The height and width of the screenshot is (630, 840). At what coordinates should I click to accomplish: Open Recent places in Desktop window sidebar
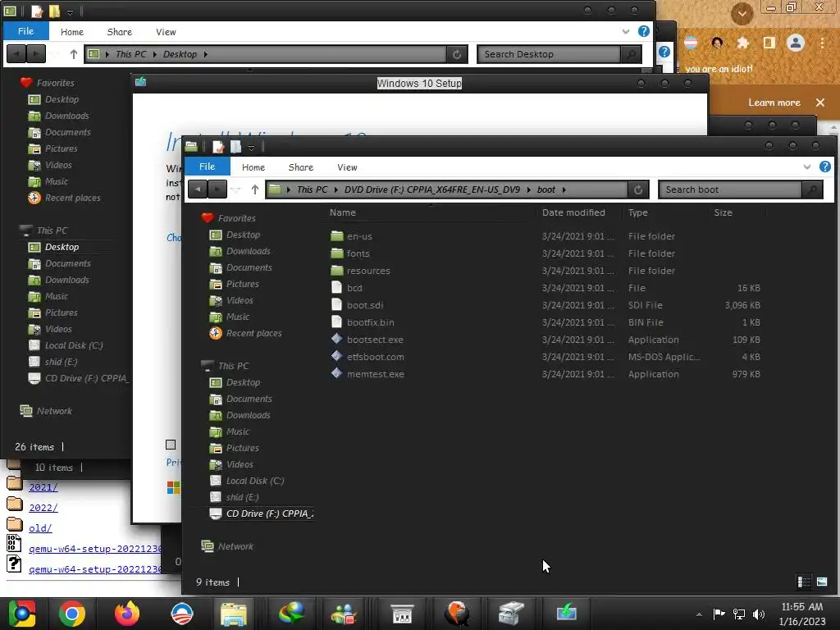point(72,198)
